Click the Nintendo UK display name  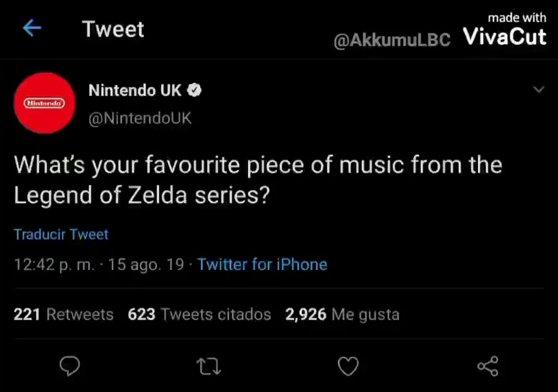[135, 90]
